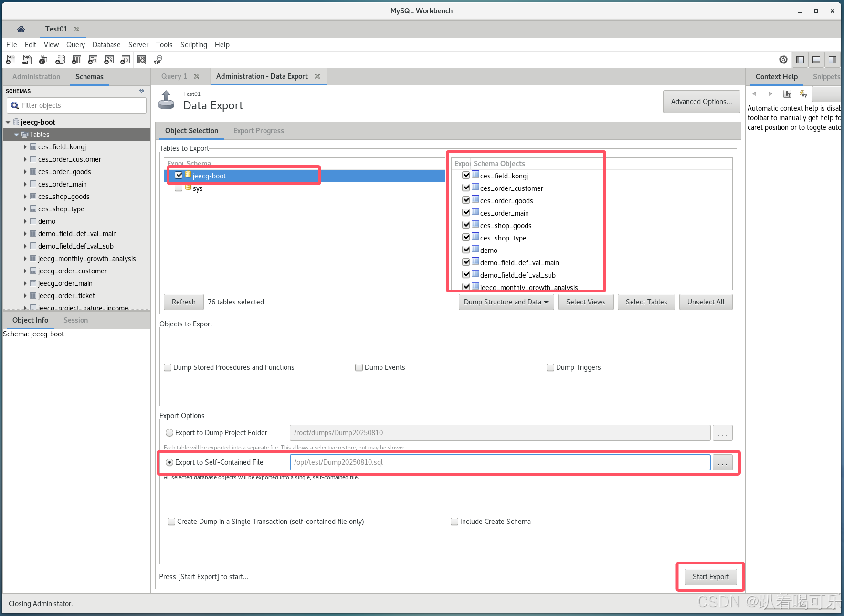Click the Select Tables button
Image resolution: width=844 pixels, height=616 pixels.
tap(646, 302)
